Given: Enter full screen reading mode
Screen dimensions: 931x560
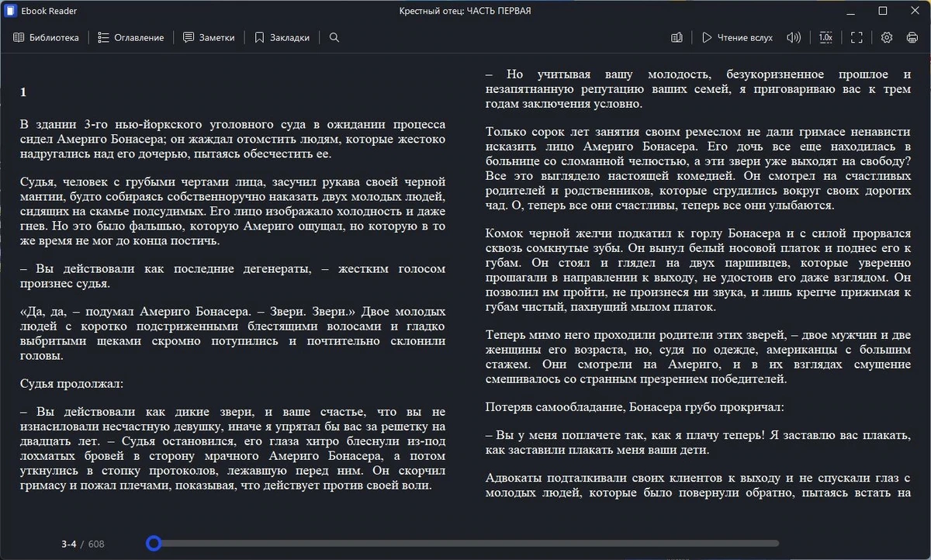Looking at the screenshot, I should [x=857, y=37].
